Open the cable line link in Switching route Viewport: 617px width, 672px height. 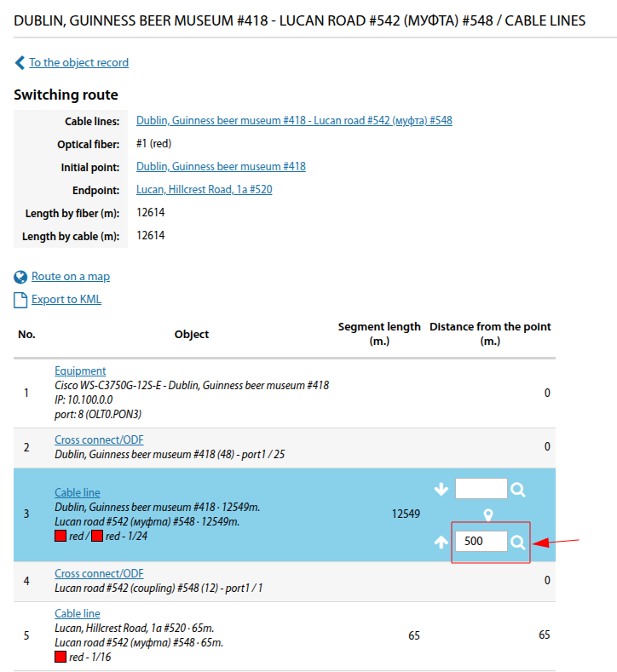pyautogui.click(x=294, y=121)
